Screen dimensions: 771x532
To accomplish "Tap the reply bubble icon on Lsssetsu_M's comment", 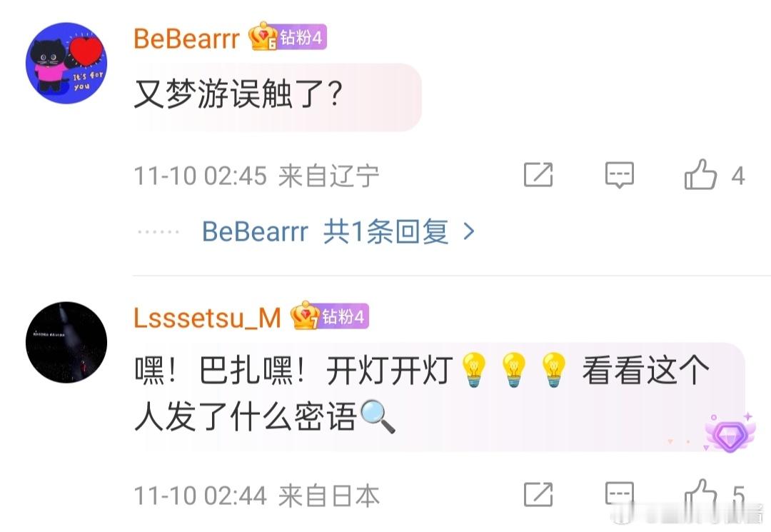I will 620,493.
